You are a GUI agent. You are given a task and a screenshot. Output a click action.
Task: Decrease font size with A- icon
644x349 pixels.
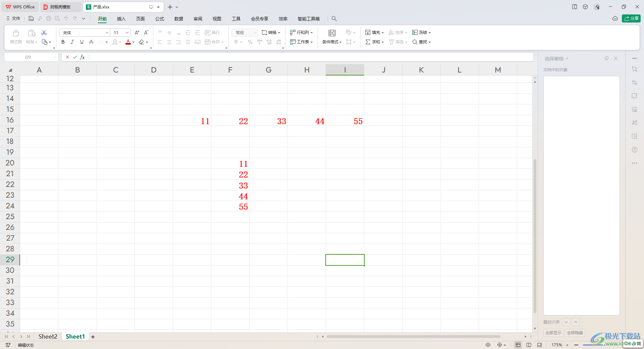coord(146,33)
